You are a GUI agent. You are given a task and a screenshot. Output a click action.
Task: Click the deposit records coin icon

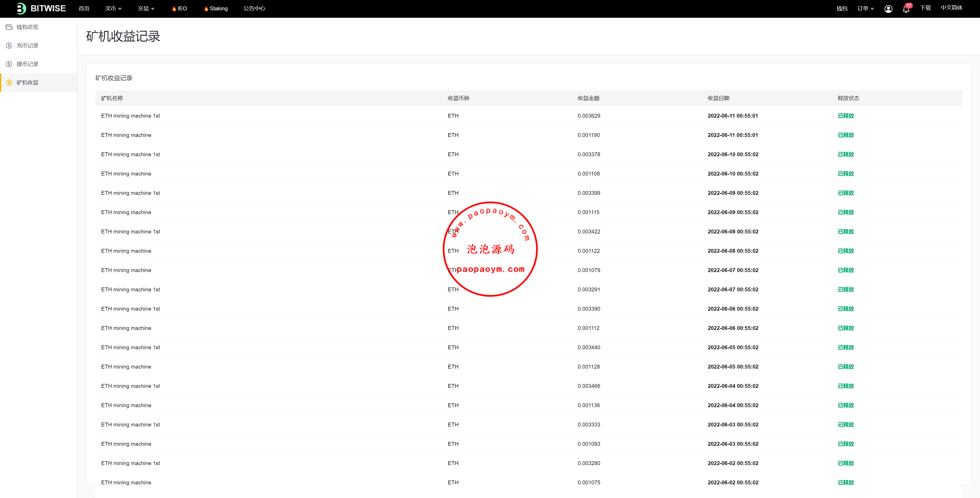pos(9,46)
